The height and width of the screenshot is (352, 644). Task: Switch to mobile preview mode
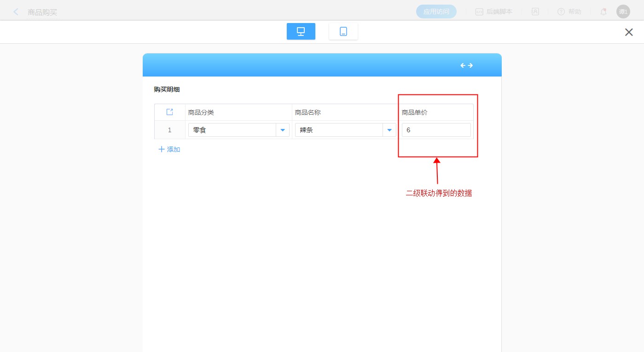343,31
